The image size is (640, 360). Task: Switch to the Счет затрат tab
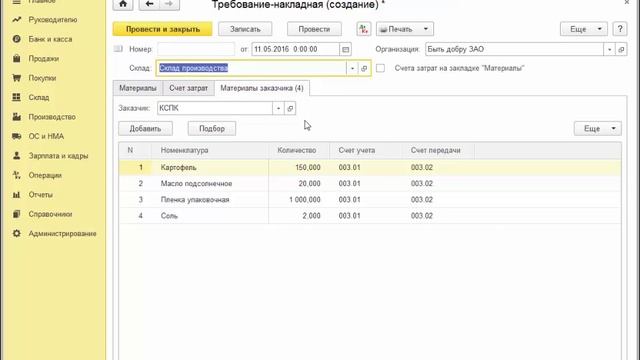tap(189, 88)
